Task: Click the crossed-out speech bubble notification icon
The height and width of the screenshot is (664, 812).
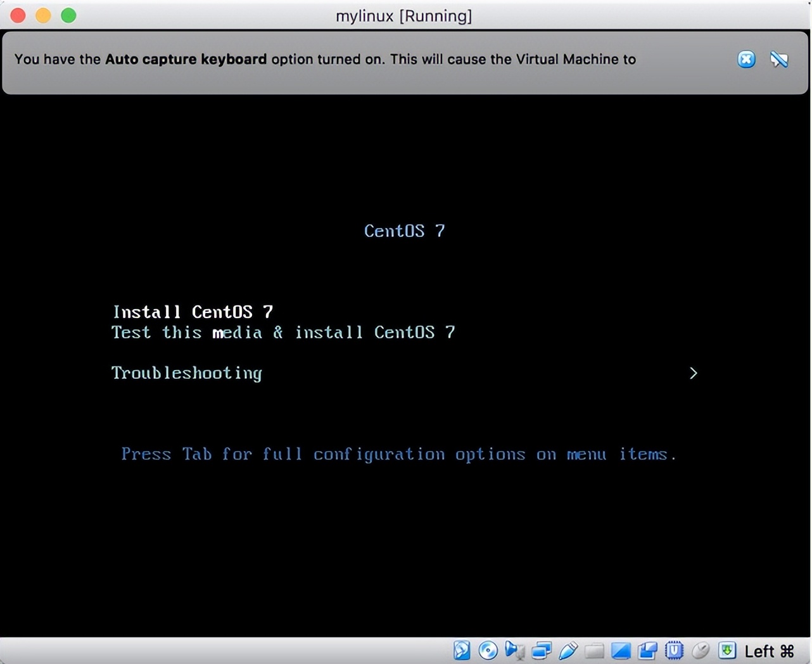Action: coord(779,60)
